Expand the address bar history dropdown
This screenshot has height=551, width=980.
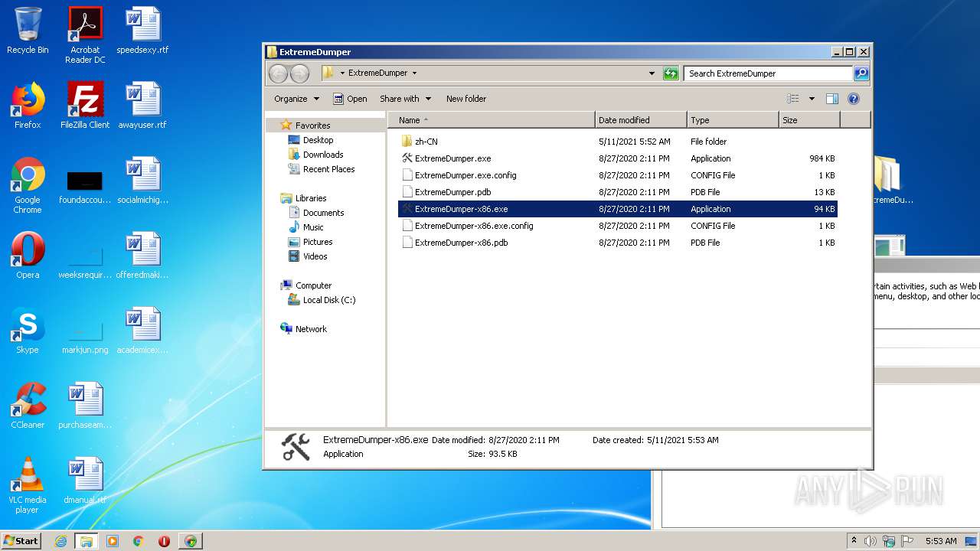click(x=652, y=73)
